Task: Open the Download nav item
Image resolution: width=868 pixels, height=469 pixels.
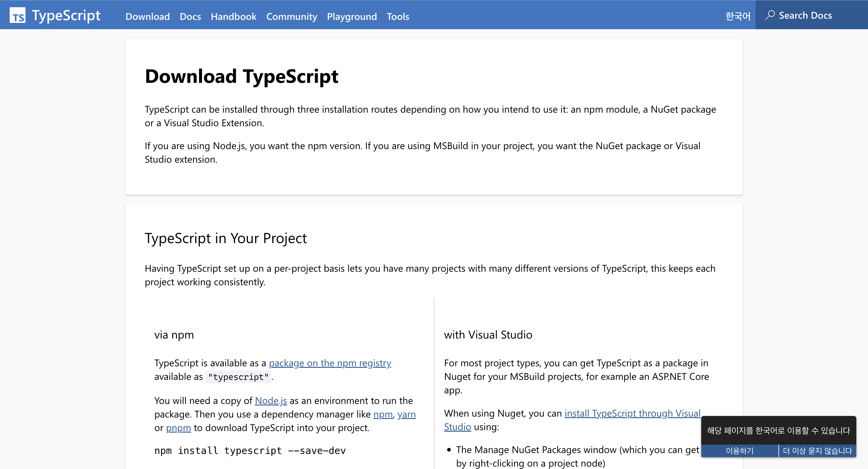Action: click(x=147, y=17)
